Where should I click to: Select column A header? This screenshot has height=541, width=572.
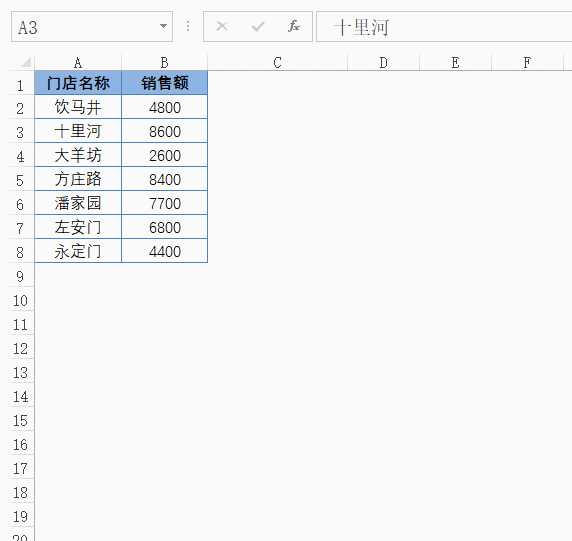(x=78, y=62)
